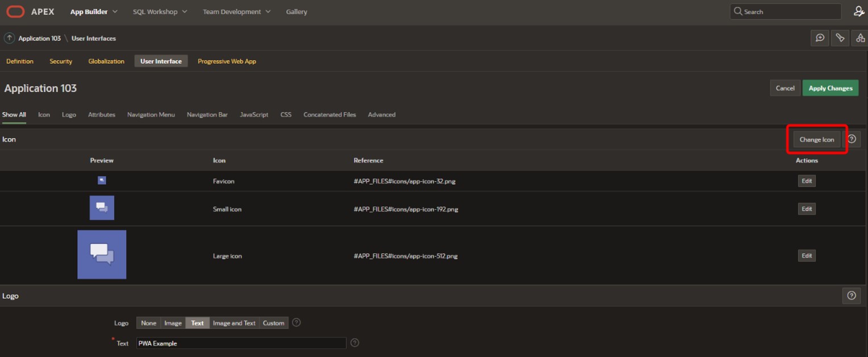Click the Preview column header
868x357 pixels.
102,160
